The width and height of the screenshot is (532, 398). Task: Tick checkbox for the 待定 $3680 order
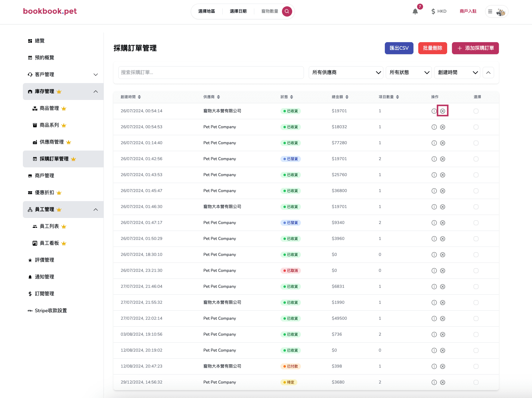[x=476, y=382]
